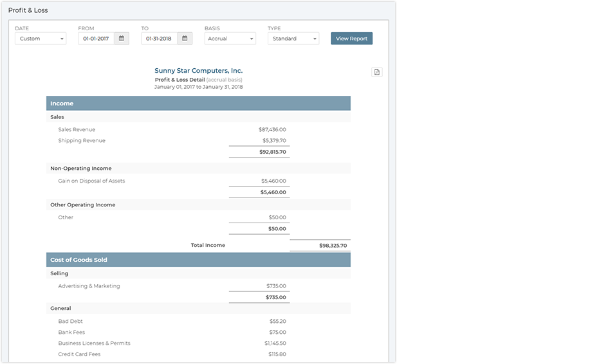This screenshot has height=364, width=599.
Task: Open the To date calendar picker
Action: pyautogui.click(x=185, y=39)
